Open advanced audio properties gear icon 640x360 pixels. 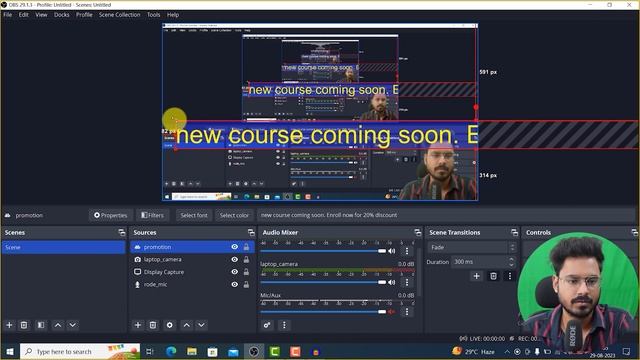[x=267, y=325]
